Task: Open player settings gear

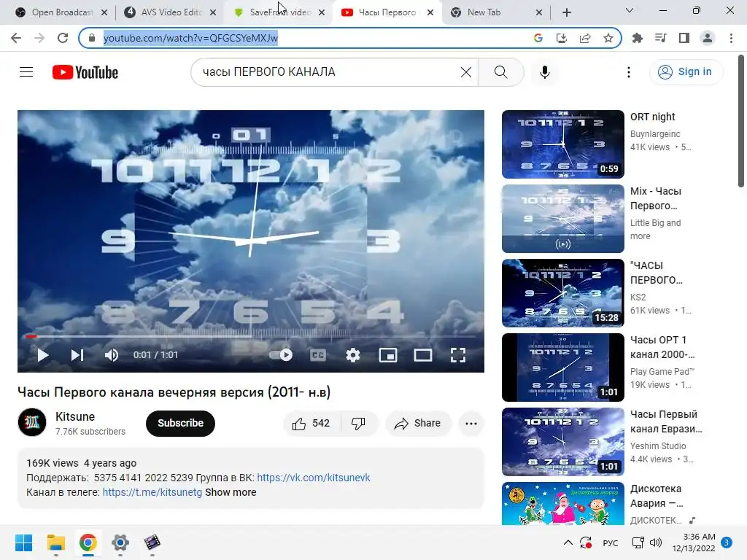Action: (x=353, y=355)
